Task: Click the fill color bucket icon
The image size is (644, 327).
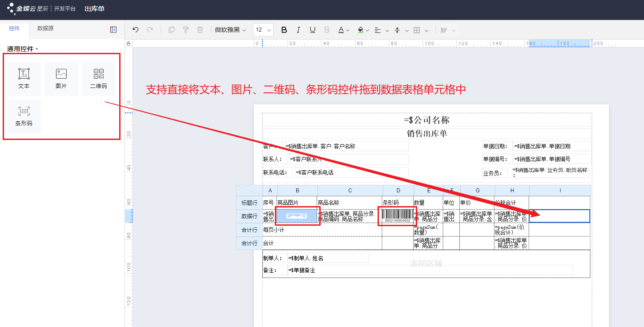Action: pyautogui.click(x=361, y=30)
